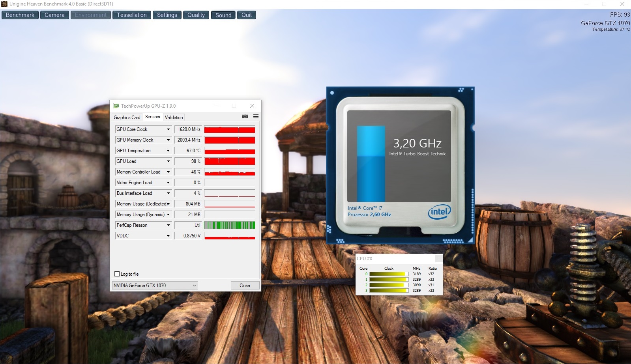Enable the Log to file checkbox
The height and width of the screenshot is (364, 631).
pos(117,274)
